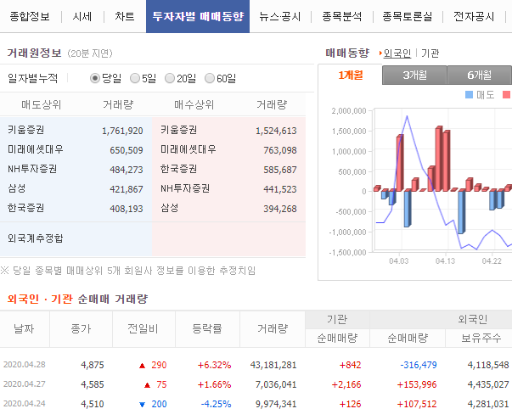The height and width of the screenshot is (420, 512).
Task: Click the 외국계추정합 row label
Action: 36,238
